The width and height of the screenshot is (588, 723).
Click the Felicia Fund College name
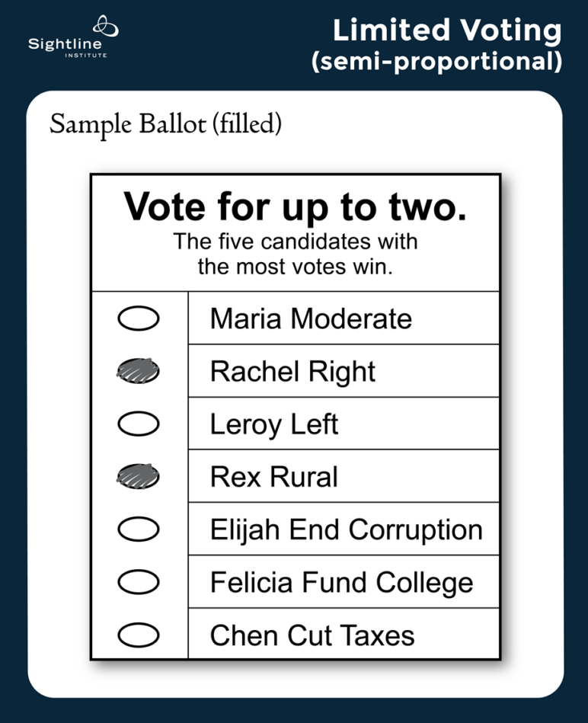[341, 584]
